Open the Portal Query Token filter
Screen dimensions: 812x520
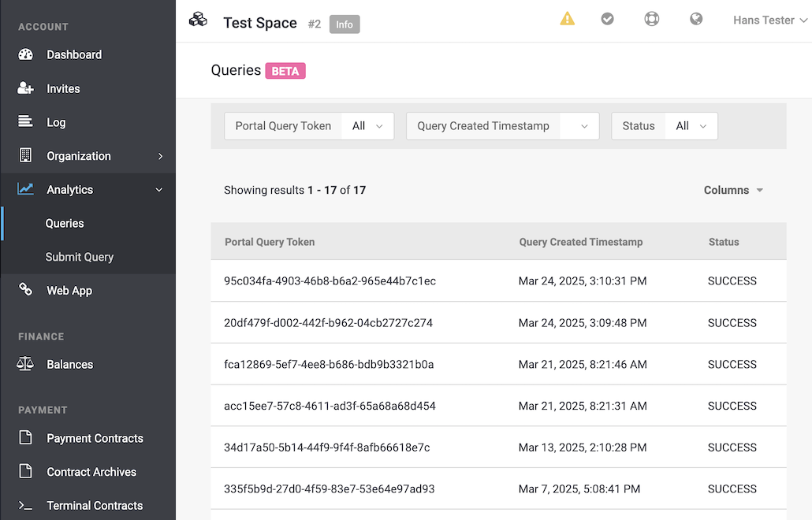click(309, 125)
